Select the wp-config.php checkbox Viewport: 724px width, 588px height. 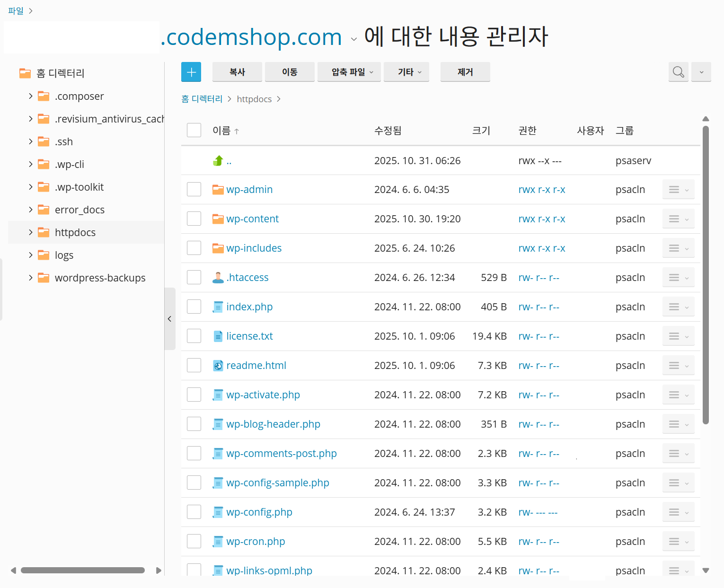pyautogui.click(x=194, y=512)
